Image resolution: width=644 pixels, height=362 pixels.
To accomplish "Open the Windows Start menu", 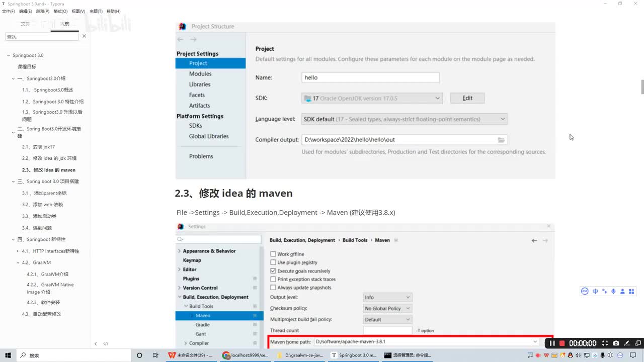I will tap(9, 355).
